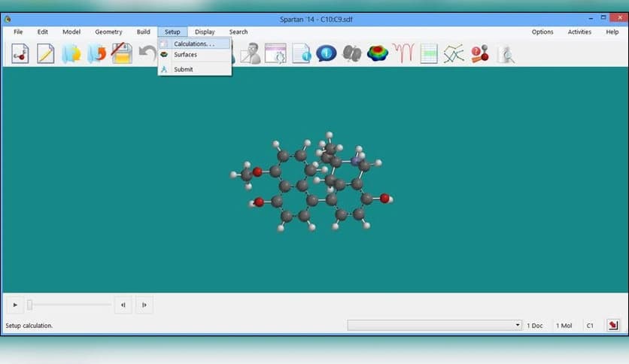Click the person with pencil toolbar icon
The height and width of the screenshot is (364, 629).
[251, 53]
